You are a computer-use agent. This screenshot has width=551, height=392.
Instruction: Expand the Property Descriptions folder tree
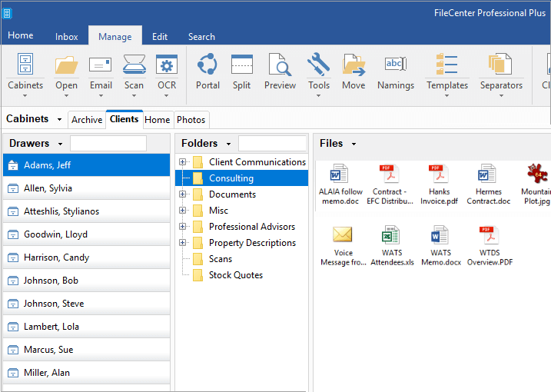coord(183,243)
